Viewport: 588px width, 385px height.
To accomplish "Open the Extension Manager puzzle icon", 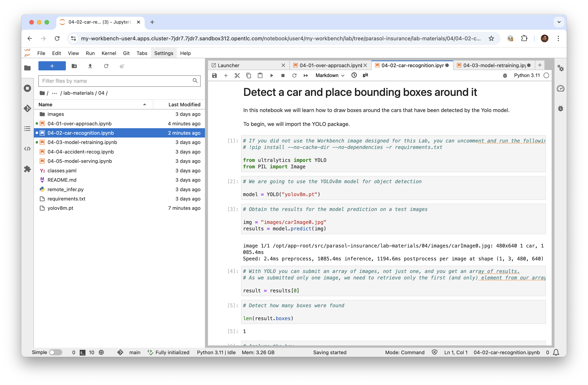I will 27,169.
